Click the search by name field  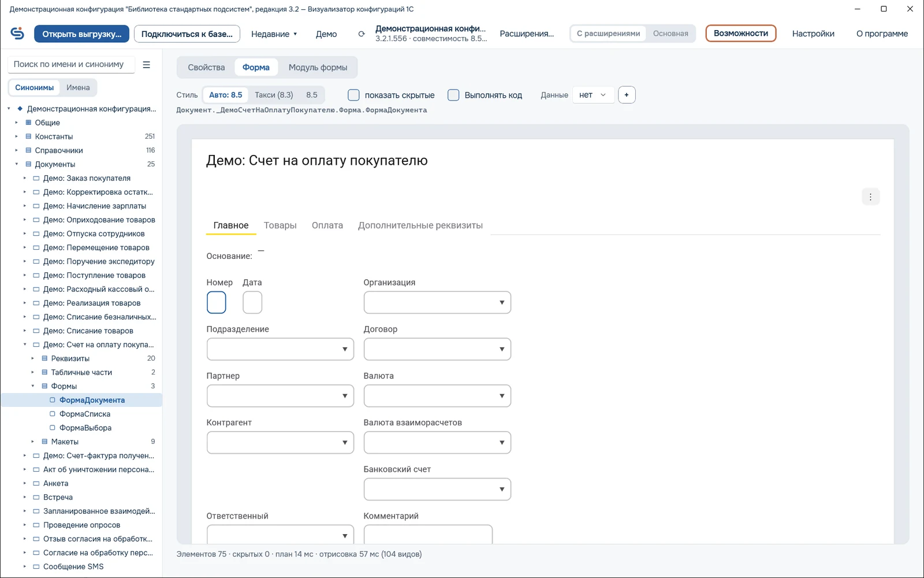(72, 65)
